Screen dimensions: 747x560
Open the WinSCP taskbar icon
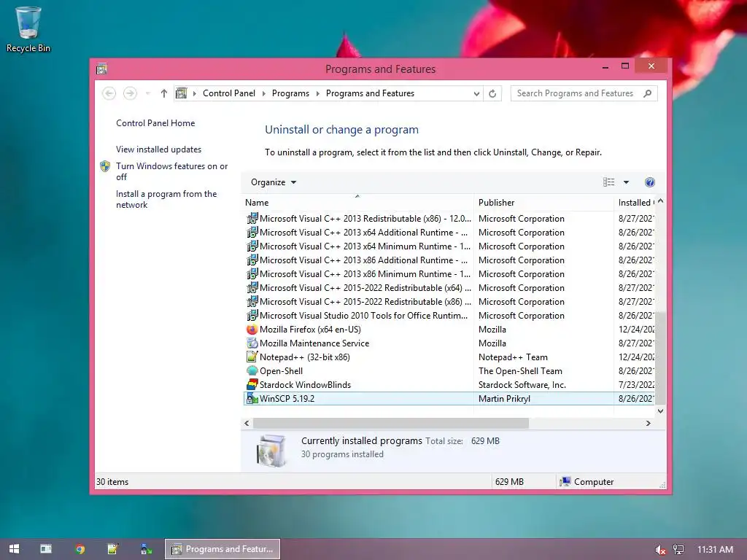[x=146, y=549]
